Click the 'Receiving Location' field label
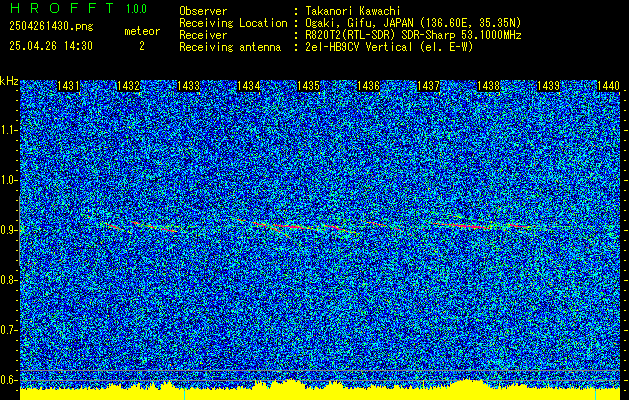 click(x=233, y=23)
